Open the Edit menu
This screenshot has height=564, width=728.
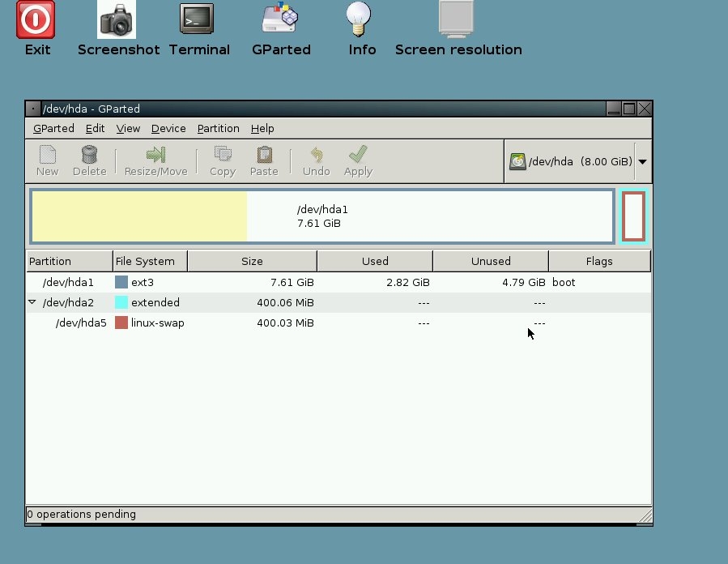pyautogui.click(x=95, y=128)
